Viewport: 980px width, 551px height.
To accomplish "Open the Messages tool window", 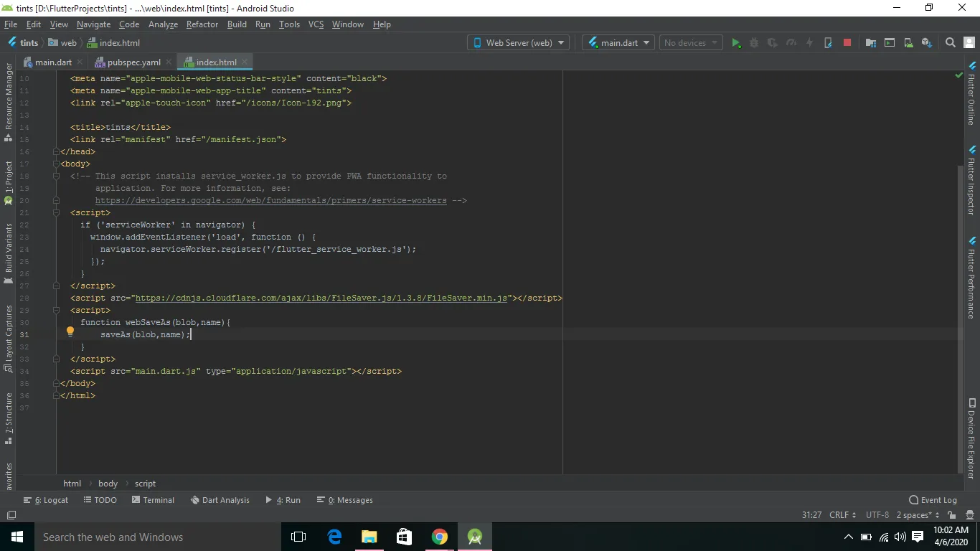I will pyautogui.click(x=345, y=500).
